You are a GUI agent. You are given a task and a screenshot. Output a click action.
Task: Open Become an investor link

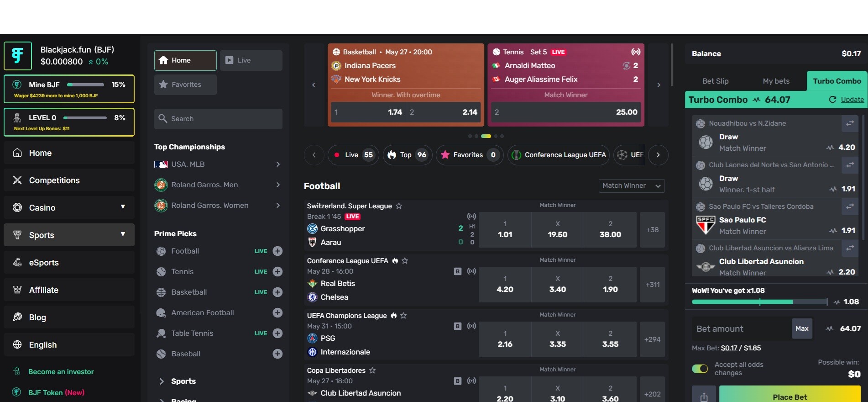pos(61,372)
